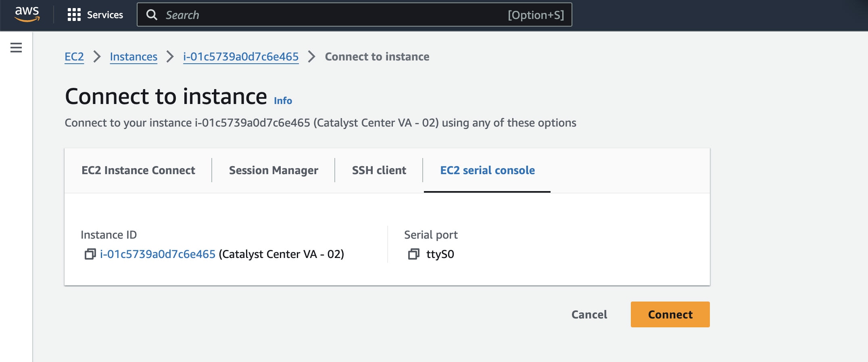Switch to the Session Manager tab
This screenshot has width=868, height=362.
coord(273,171)
